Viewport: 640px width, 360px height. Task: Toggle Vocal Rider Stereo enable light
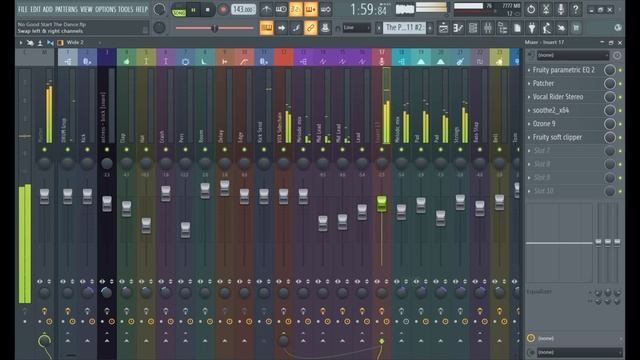point(620,97)
